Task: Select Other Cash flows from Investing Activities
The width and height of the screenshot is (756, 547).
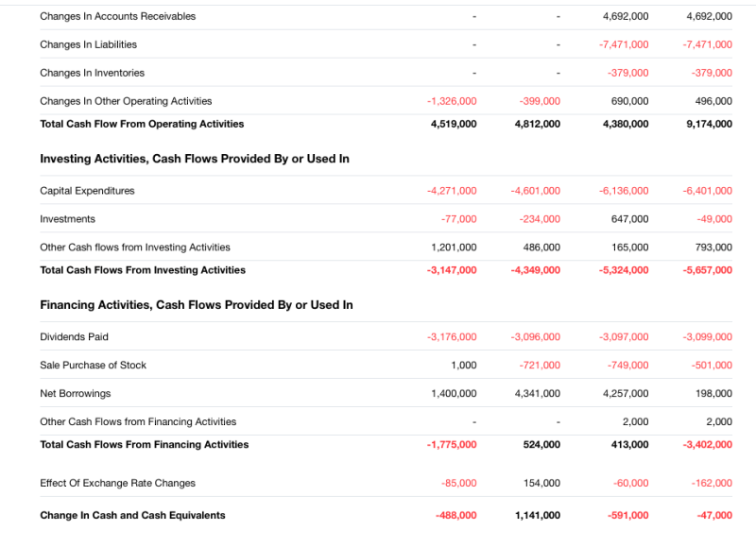Action: tap(135, 248)
